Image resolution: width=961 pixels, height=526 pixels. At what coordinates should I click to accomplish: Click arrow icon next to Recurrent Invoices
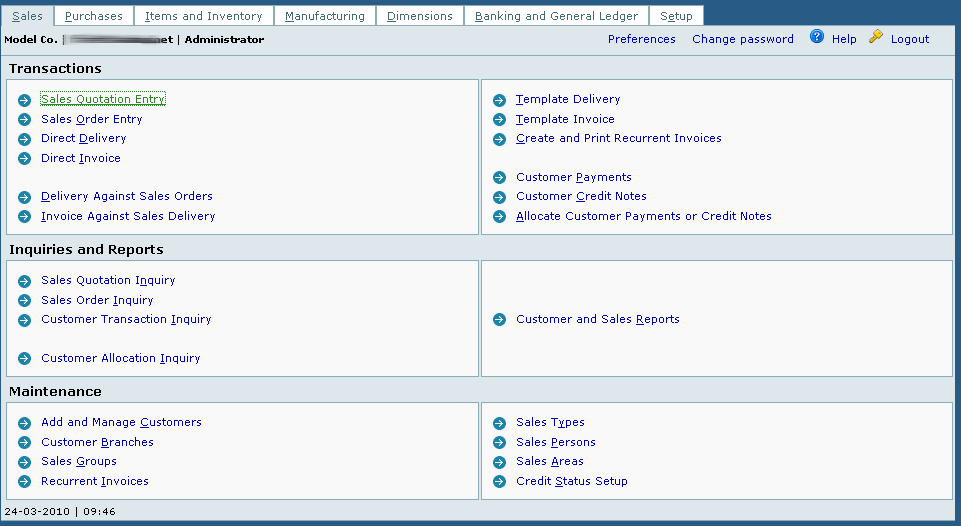[25, 482]
